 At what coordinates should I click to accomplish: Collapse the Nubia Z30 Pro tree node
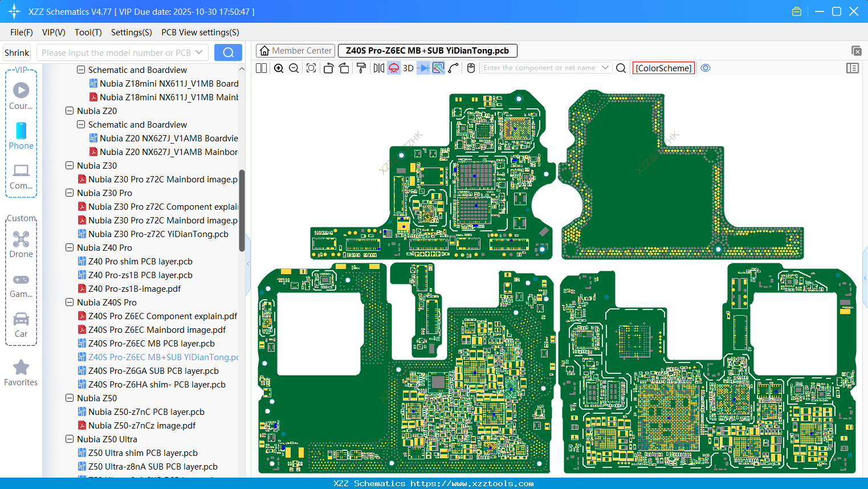coord(70,193)
